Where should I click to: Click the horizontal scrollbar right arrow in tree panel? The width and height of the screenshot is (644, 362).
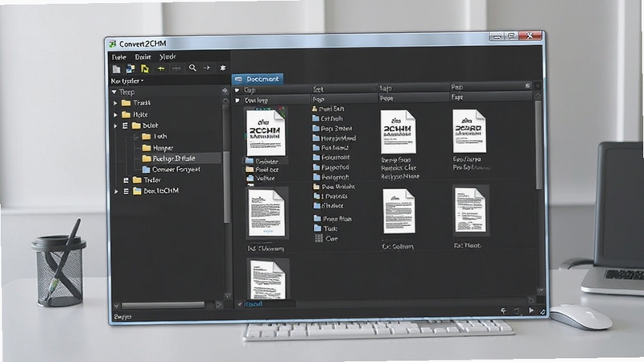(x=218, y=305)
